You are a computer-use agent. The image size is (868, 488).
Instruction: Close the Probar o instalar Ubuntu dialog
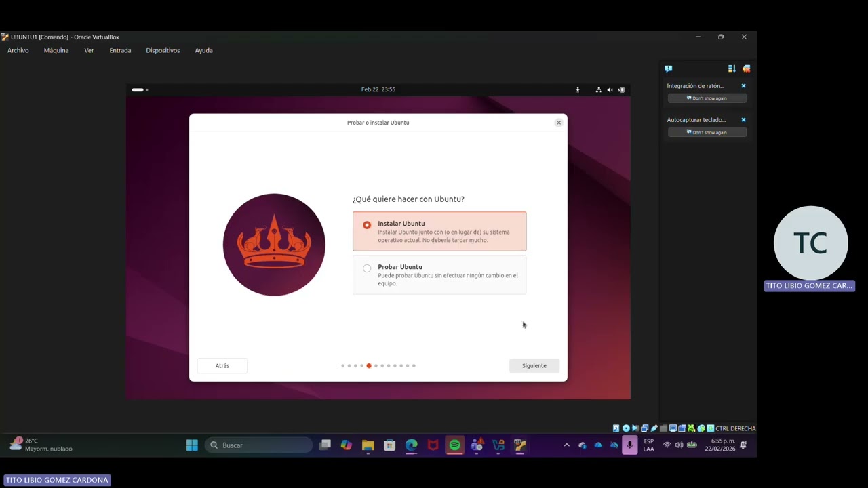pyautogui.click(x=559, y=123)
